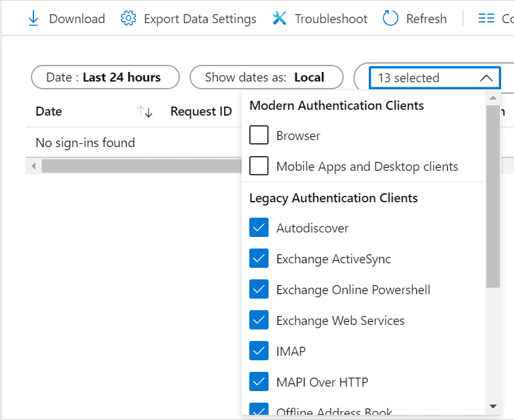Click table horizontal scroll left arrow
Image resolution: width=514 pixels, height=420 pixels.
pos(33,166)
